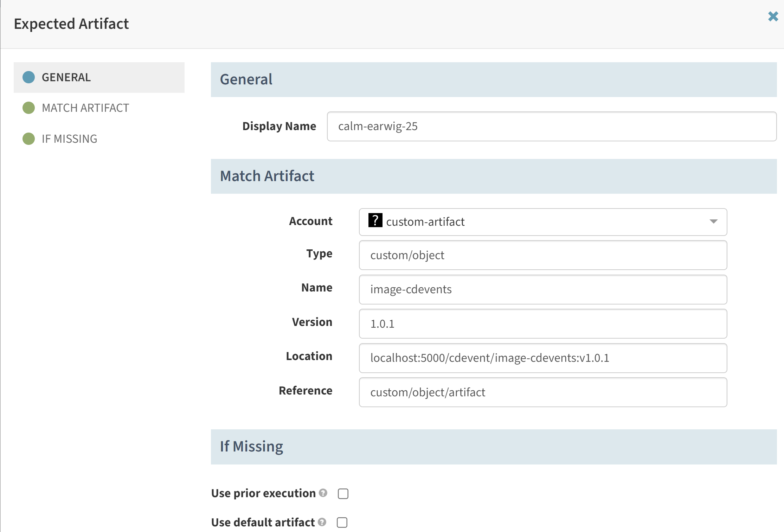This screenshot has width=784, height=532.
Task: Close the Expected Artifact dialog
Action: click(773, 16)
